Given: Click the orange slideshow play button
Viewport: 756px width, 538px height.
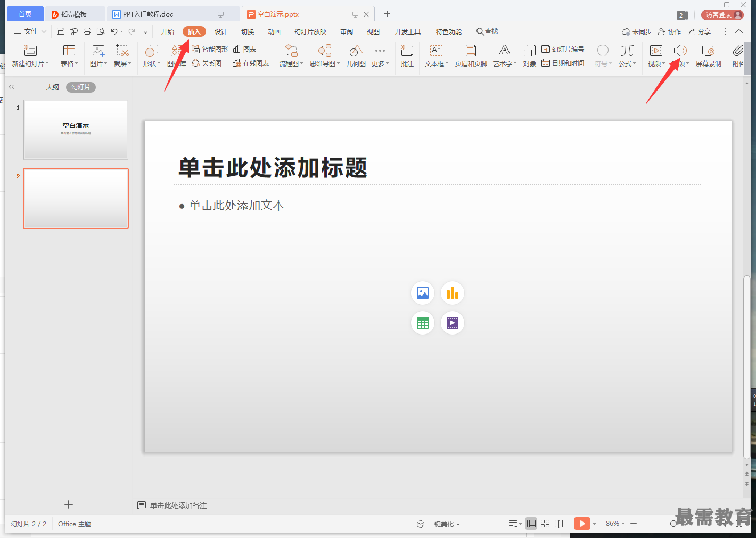Looking at the screenshot, I should point(582,524).
